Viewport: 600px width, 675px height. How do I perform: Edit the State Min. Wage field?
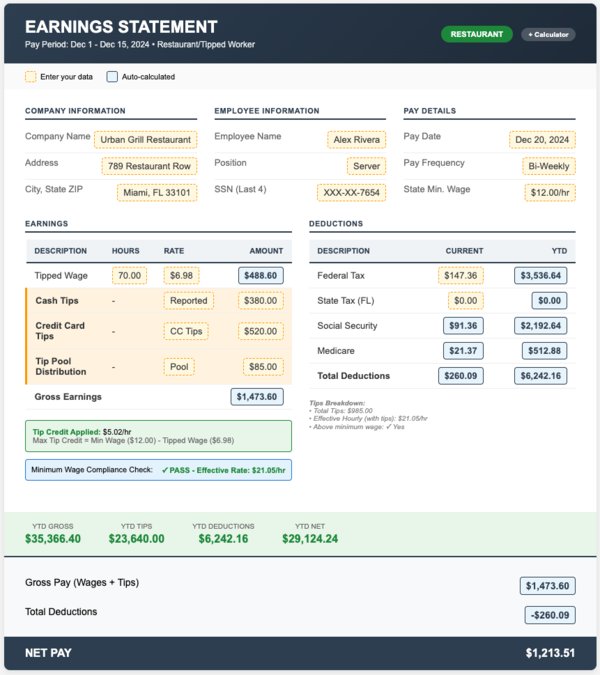coord(548,192)
